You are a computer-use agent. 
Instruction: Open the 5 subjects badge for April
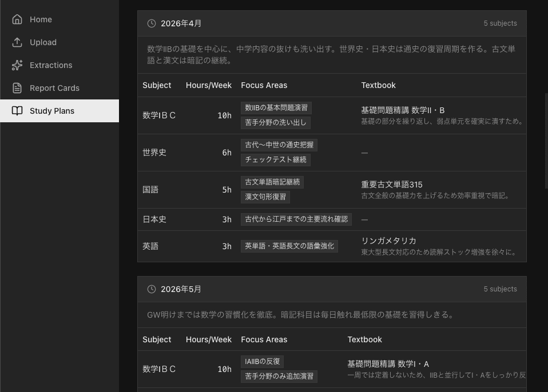pyautogui.click(x=500, y=23)
